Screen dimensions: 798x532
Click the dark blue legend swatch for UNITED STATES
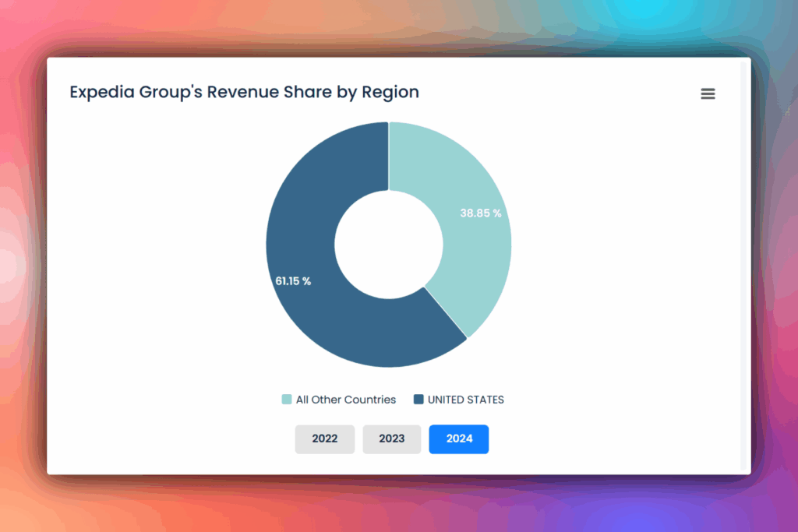pyautogui.click(x=418, y=399)
